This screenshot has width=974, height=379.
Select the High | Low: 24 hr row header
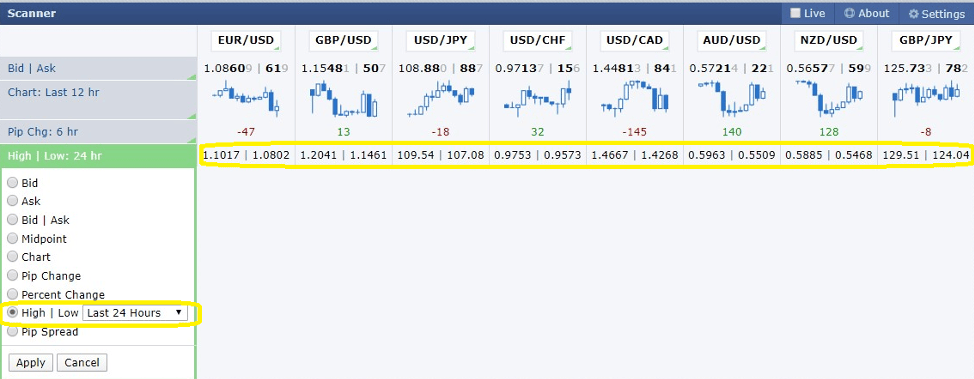coord(98,156)
